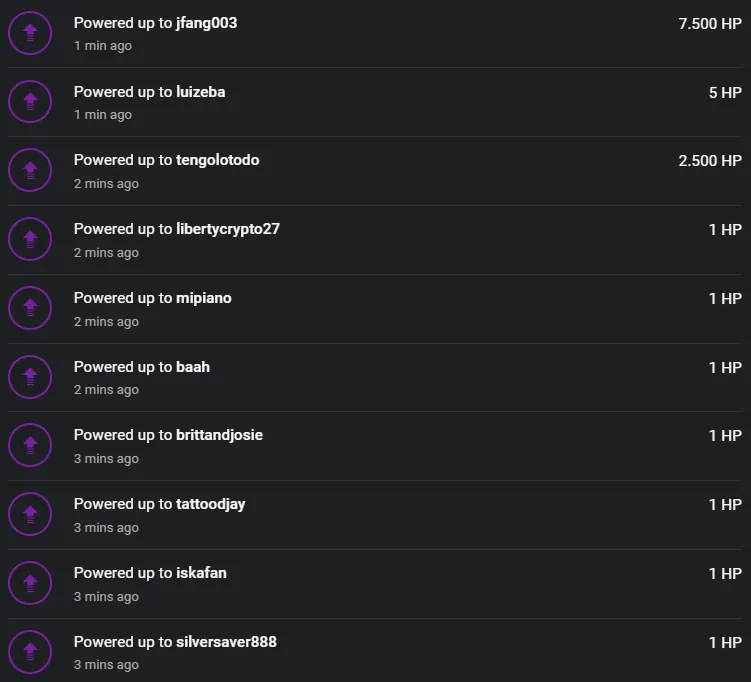Screen dimensions: 751x682
Task: Visit the tengolotodo account link
Action: [x=217, y=160]
